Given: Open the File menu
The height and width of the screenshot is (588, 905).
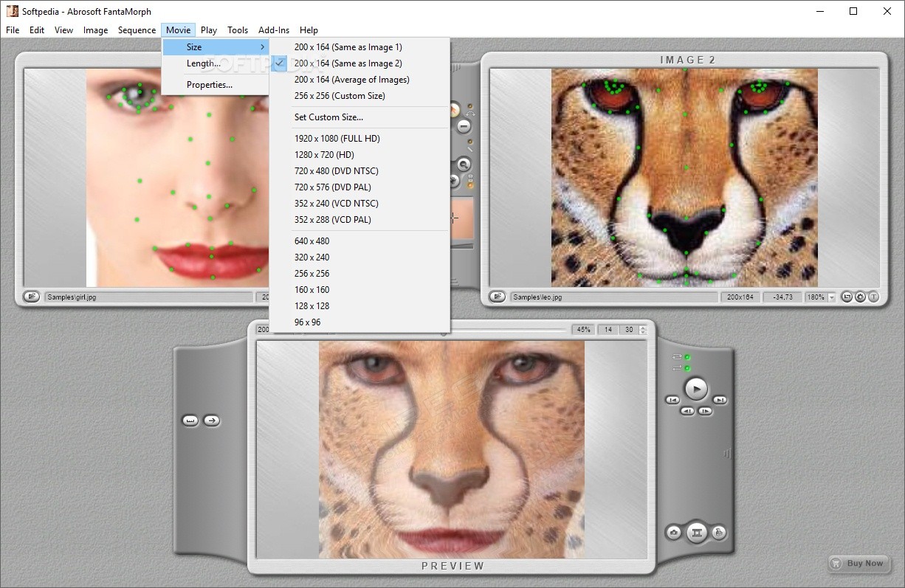Looking at the screenshot, I should coord(13,30).
